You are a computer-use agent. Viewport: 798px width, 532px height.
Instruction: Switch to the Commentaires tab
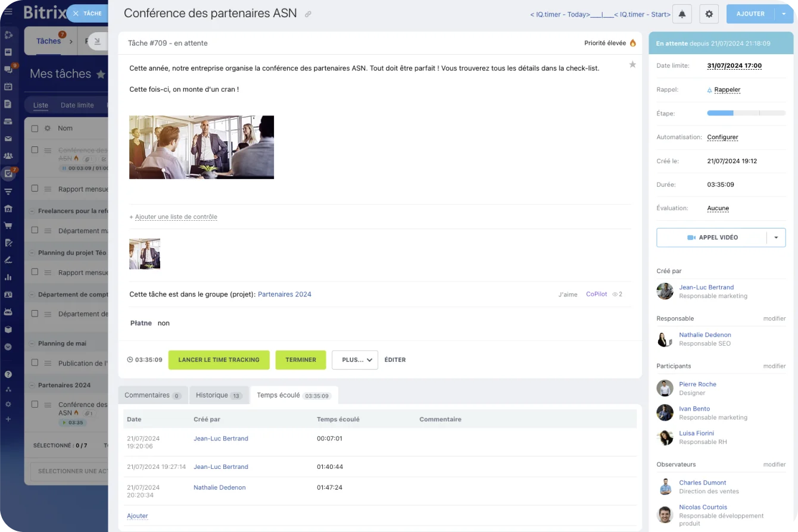152,395
